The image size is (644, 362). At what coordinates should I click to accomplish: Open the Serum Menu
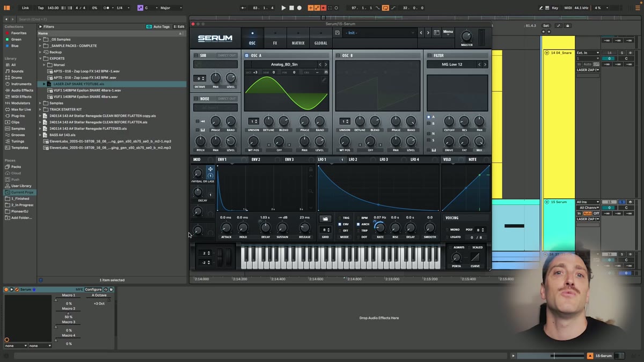click(x=448, y=32)
